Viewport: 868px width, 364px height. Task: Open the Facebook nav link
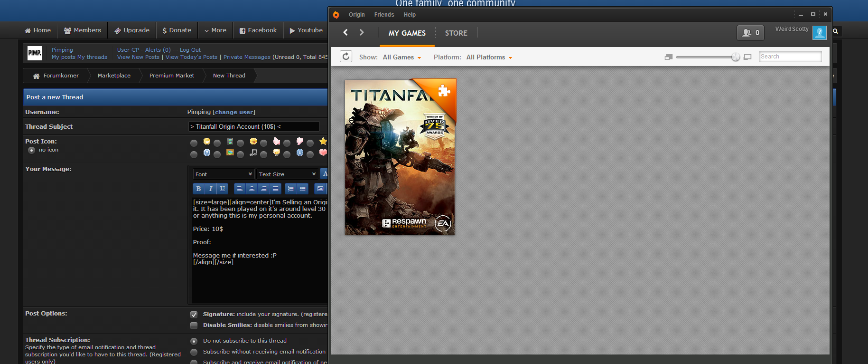[258, 30]
